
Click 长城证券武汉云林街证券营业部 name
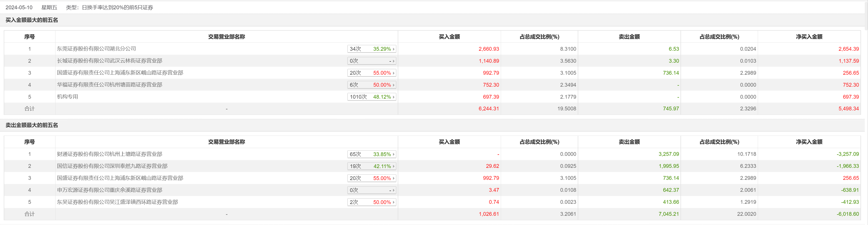pos(109,61)
